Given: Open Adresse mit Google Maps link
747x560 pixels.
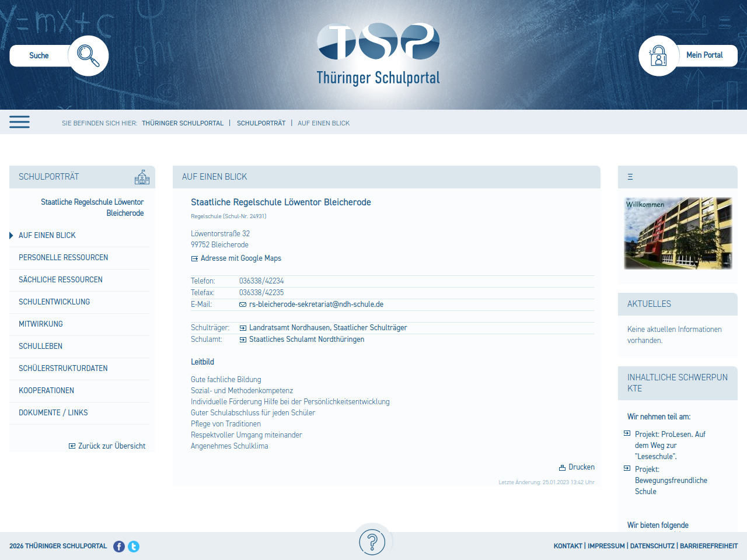Looking at the screenshot, I should click(240, 258).
